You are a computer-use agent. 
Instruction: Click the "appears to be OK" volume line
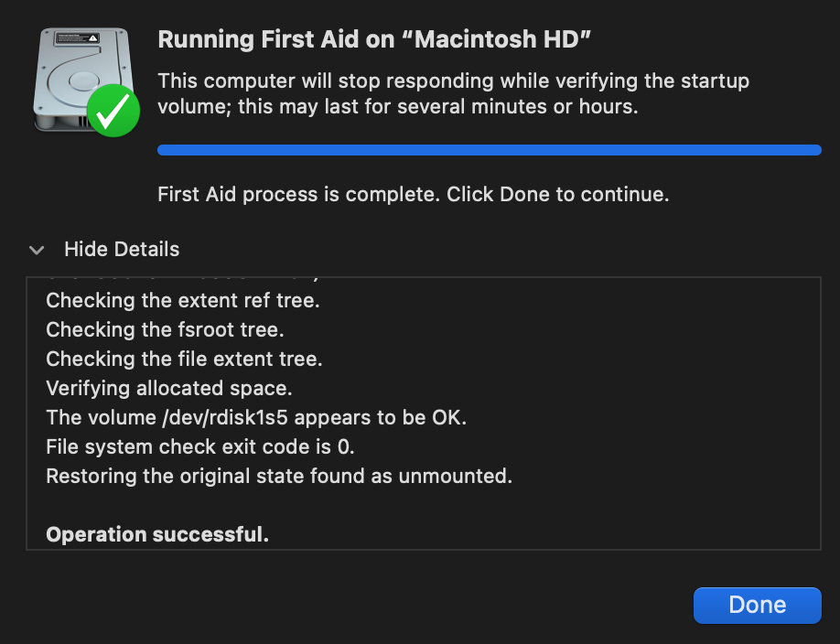256,418
